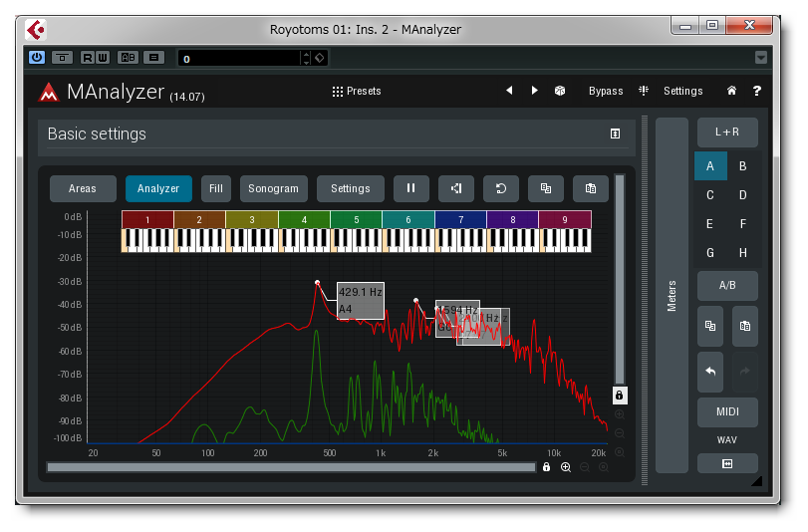Click the vertical range scrollbar

click(620, 280)
